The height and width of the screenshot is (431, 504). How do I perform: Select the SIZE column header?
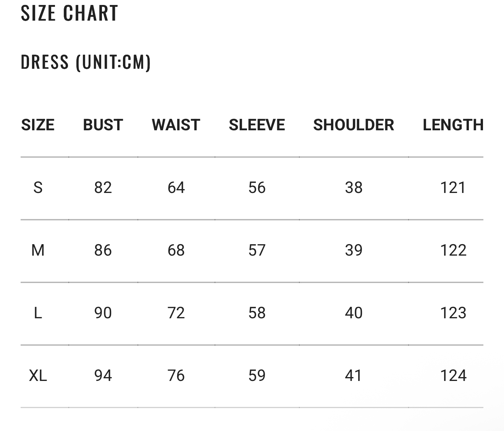[38, 125]
